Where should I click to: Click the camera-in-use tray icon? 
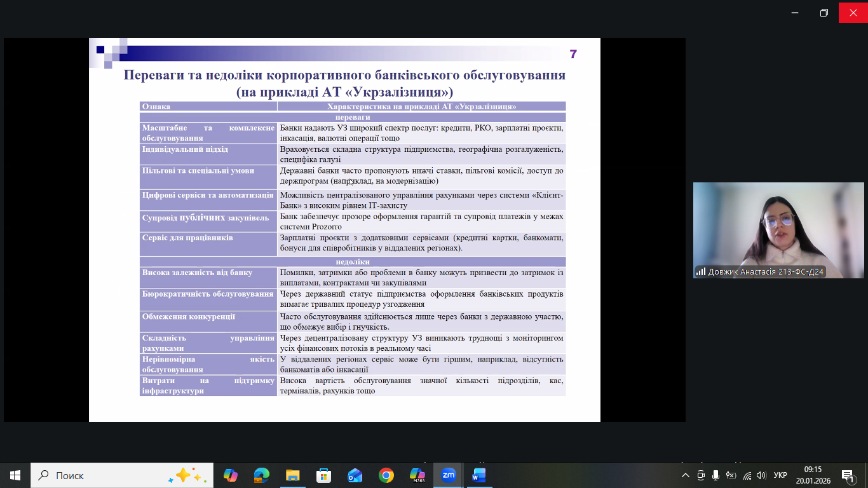point(701,475)
